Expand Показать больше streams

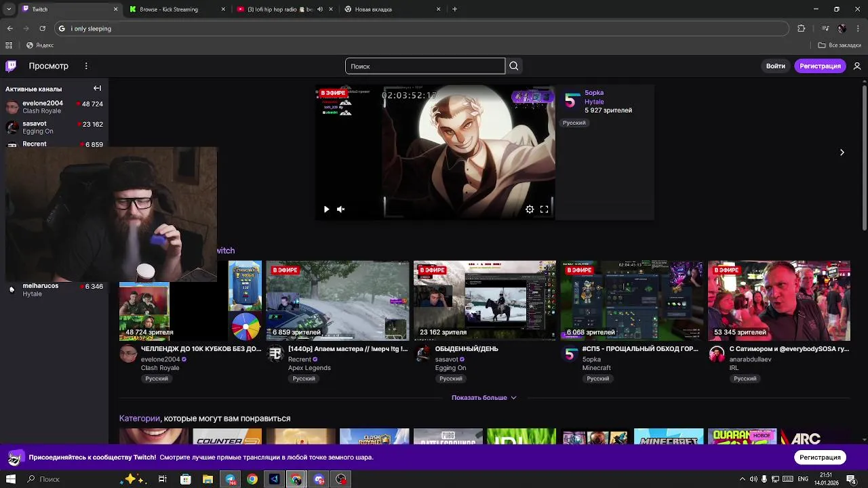(x=484, y=398)
